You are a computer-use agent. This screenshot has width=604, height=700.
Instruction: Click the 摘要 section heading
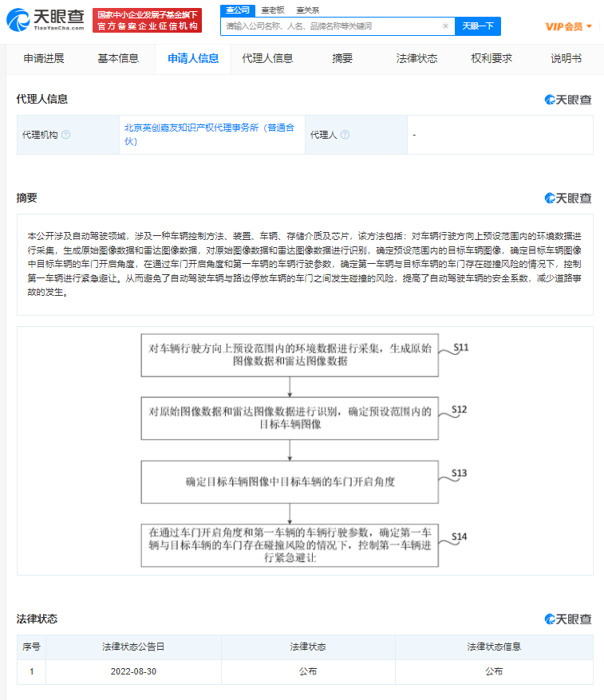pyautogui.click(x=27, y=198)
